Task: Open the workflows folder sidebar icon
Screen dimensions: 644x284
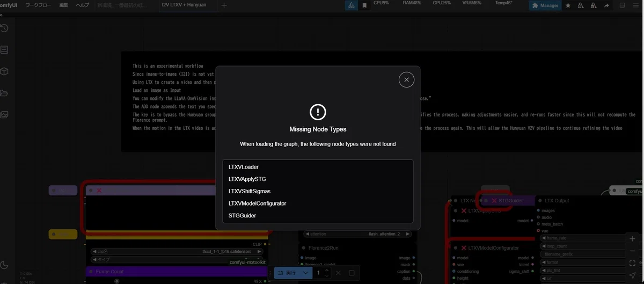Action: (4, 93)
